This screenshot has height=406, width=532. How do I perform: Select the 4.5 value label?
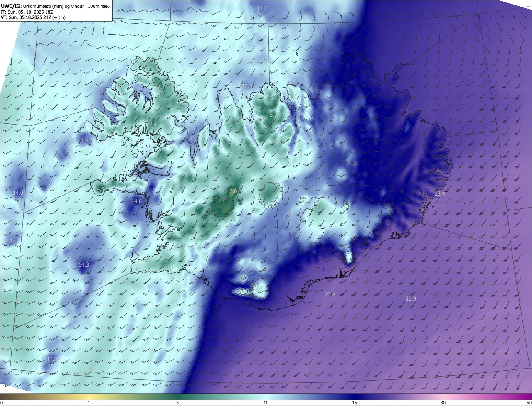(x=100, y=189)
